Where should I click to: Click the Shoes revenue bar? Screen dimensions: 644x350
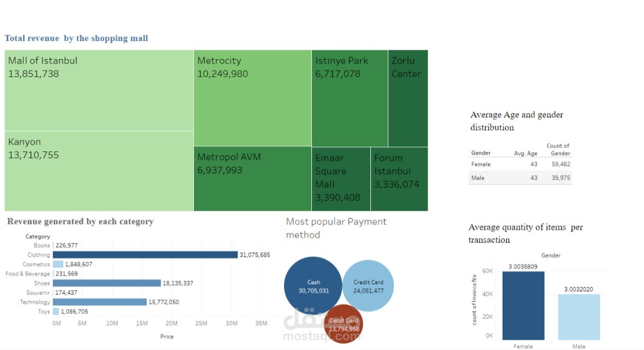tap(107, 283)
